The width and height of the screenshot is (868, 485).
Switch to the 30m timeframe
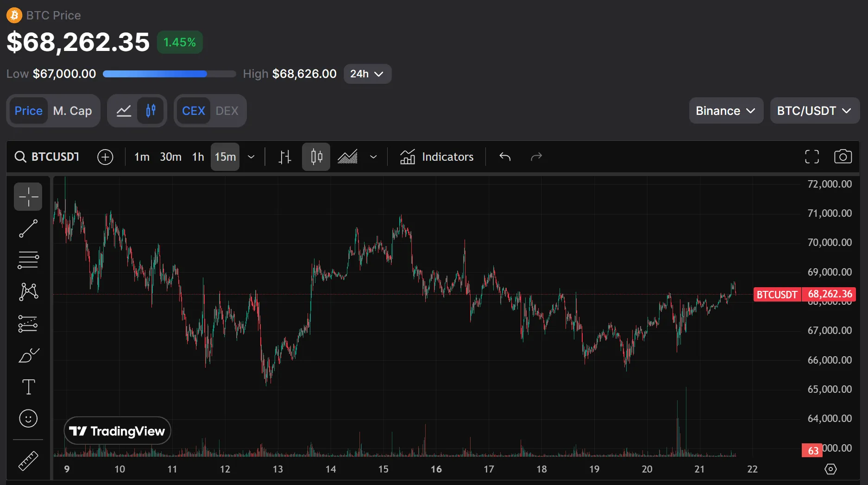170,157
